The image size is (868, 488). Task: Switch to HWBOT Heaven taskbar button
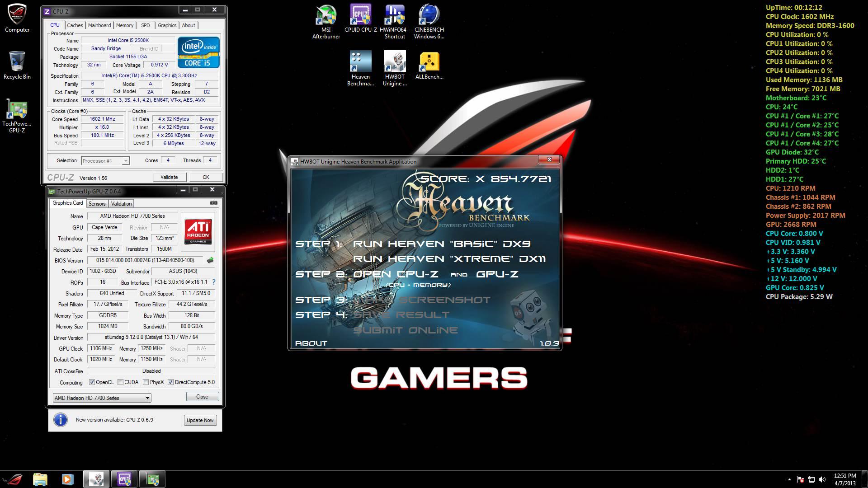pyautogui.click(x=96, y=479)
